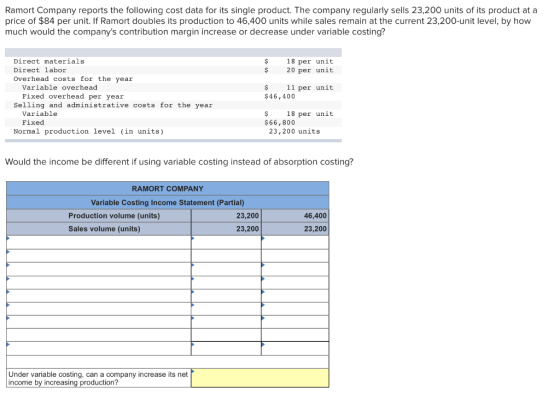Click the $46,400 fixed overhead amount
The height and width of the screenshot is (400, 560).
(x=280, y=96)
